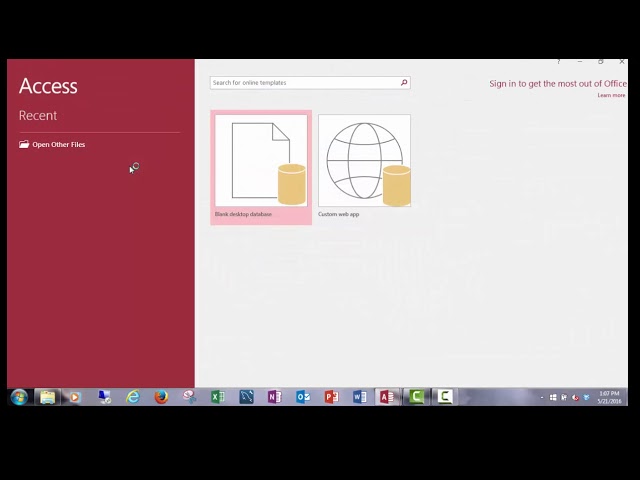Open the white Camtasia recorder taskbar icon
The height and width of the screenshot is (480, 640).
point(444,397)
